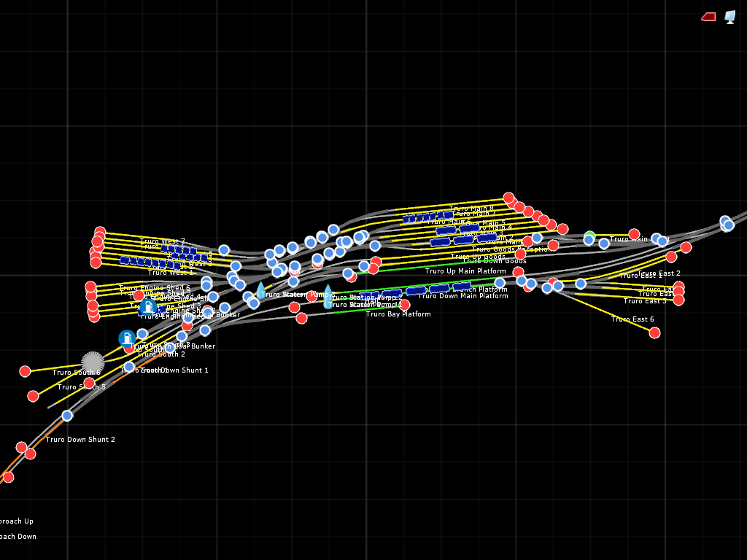747x560 pixels.
Task: Click the Truro Up Main Platform label
Action: pyautogui.click(x=465, y=271)
